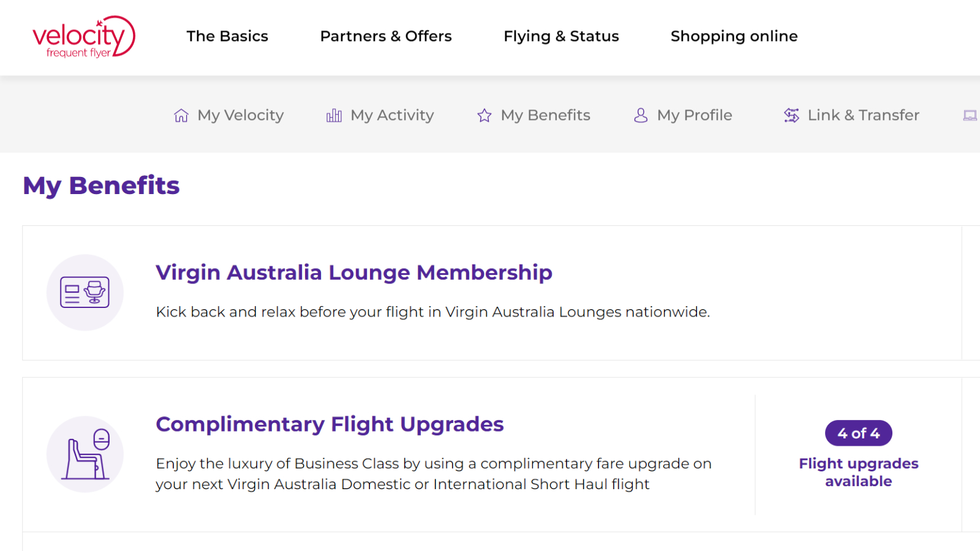Click the business class seat icon
The image size is (980, 551).
click(x=85, y=454)
